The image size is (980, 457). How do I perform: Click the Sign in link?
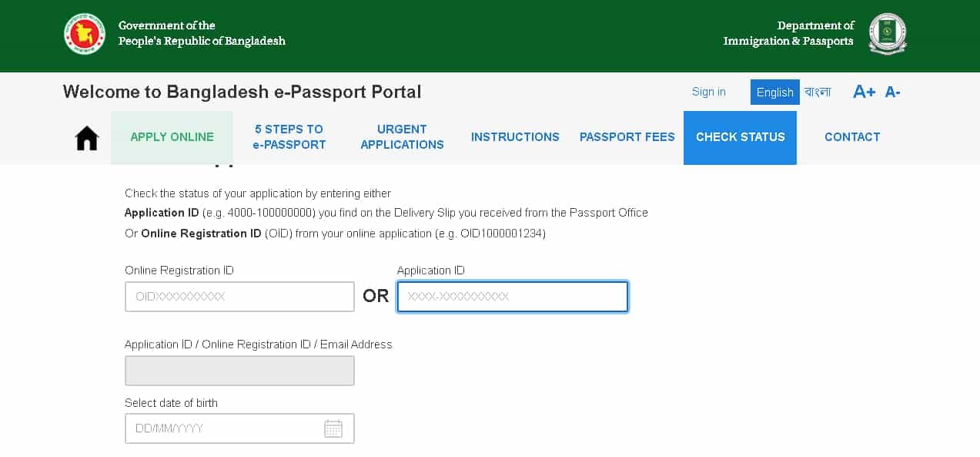point(708,92)
